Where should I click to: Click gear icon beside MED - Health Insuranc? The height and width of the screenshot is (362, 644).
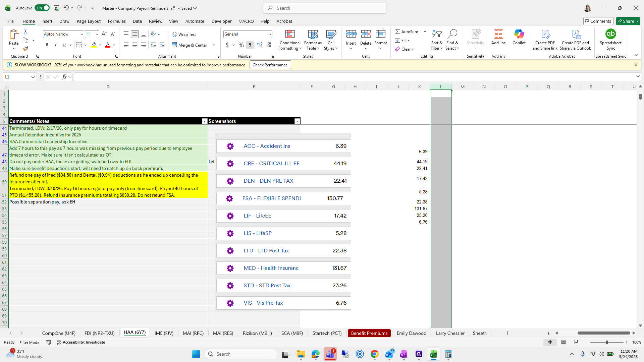point(230,268)
